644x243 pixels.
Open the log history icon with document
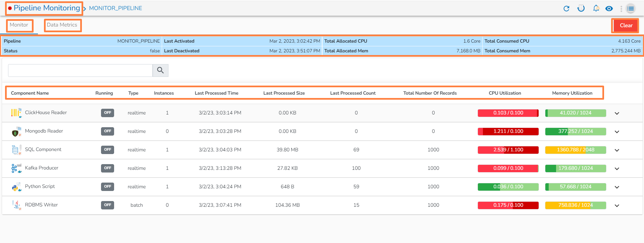point(581,8)
